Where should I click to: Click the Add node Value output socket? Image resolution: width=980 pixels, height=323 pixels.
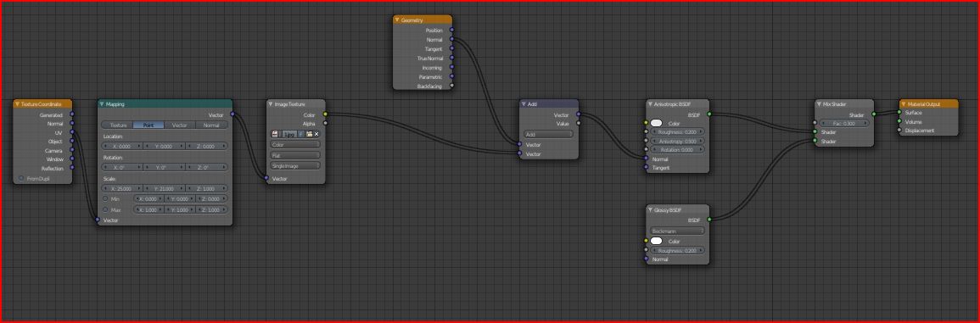pos(578,123)
